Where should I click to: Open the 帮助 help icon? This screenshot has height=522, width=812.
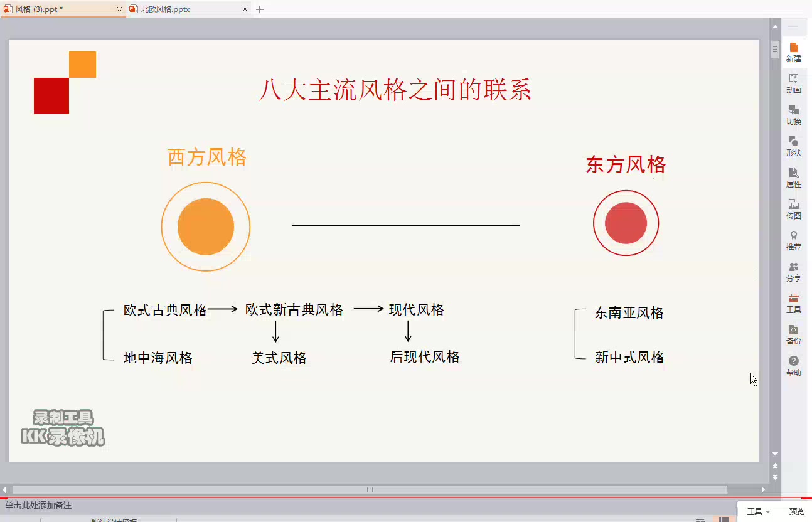[x=794, y=366]
